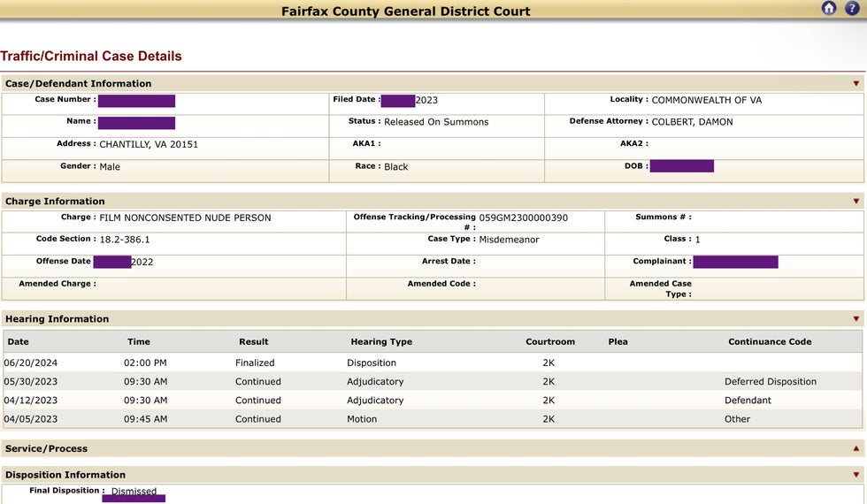
Task: Collapse the Charge Information section arrow
Action: 855,202
